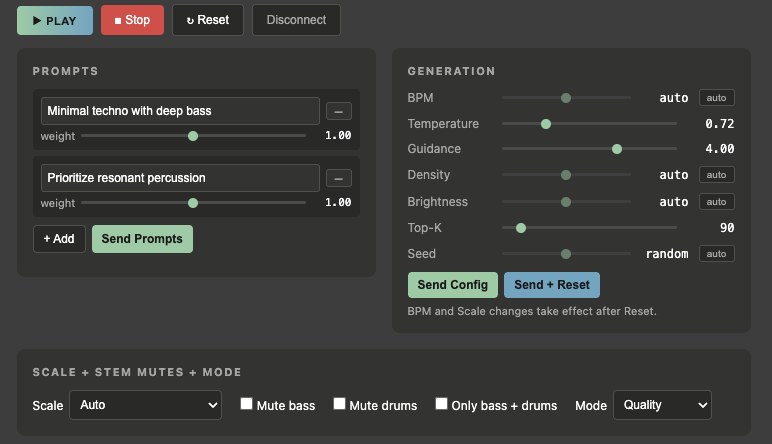The height and width of the screenshot is (444, 772).
Task: Check the Only bass + drums option
Action: click(x=441, y=404)
